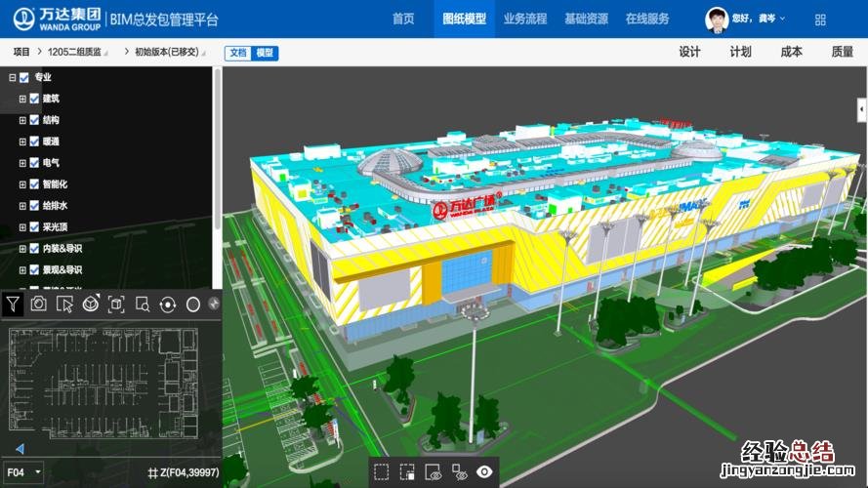Click the eye show-all icon
The image size is (868, 488).
(484, 472)
